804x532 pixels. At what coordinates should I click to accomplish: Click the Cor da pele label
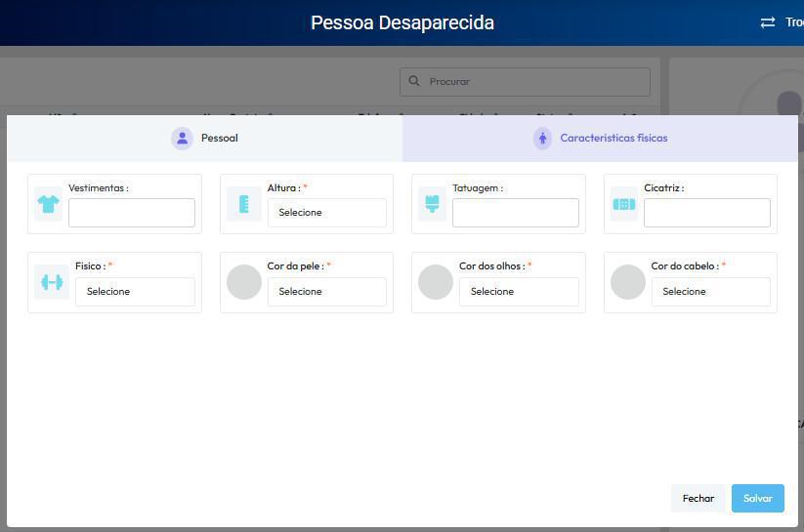[295, 266]
